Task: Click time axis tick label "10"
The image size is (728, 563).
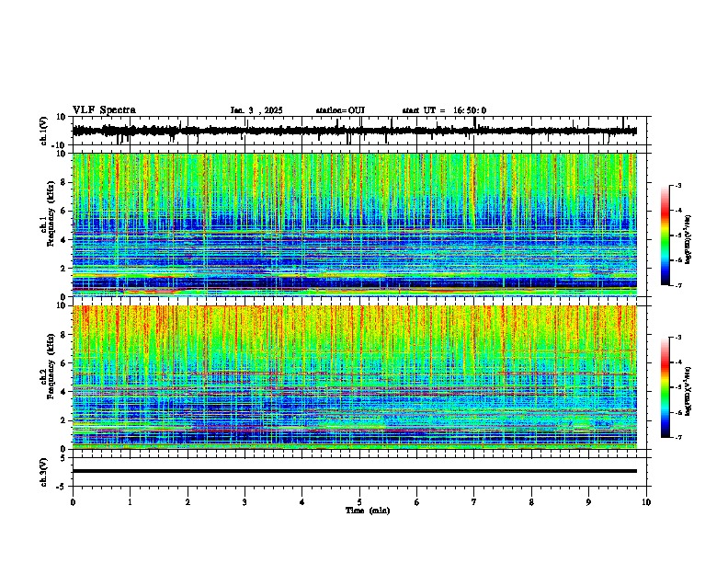Action: (x=646, y=501)
